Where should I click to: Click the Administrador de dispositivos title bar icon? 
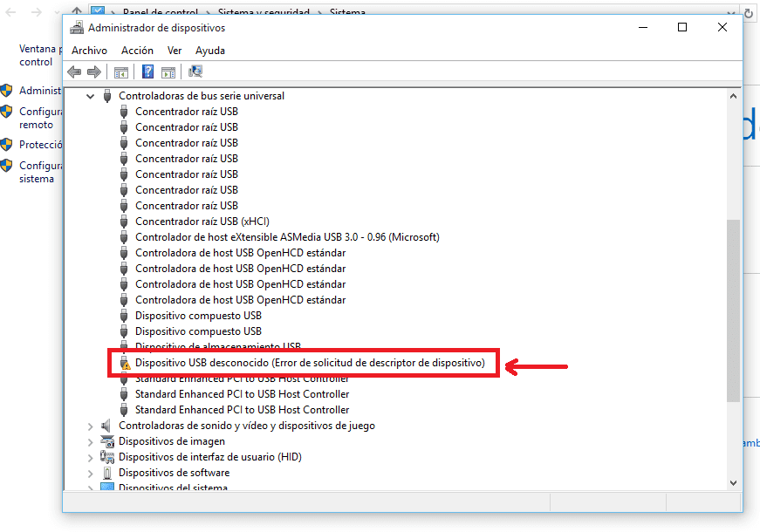click(77, 28)
